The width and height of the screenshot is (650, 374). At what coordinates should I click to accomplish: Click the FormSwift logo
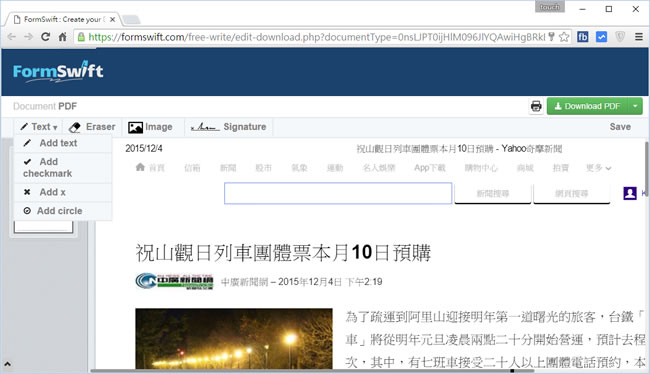[58, 72]
